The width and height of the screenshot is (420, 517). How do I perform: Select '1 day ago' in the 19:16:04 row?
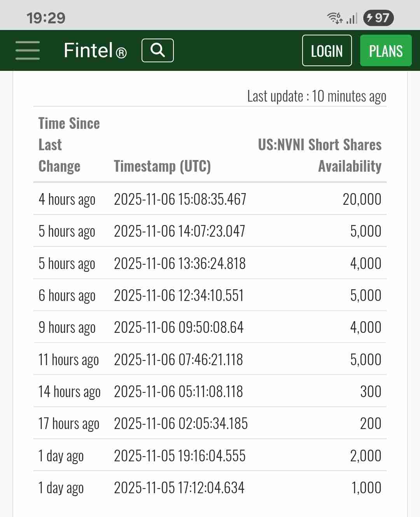61,456
